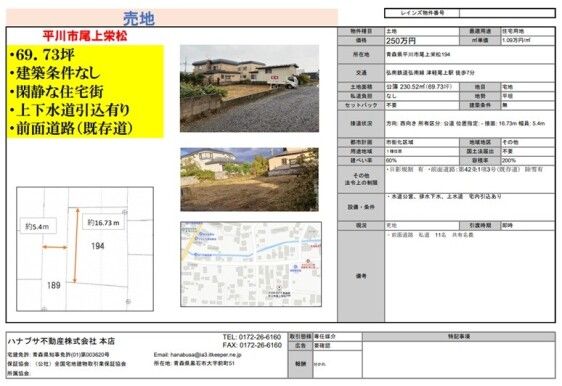Open the street map image

[251, 264]
